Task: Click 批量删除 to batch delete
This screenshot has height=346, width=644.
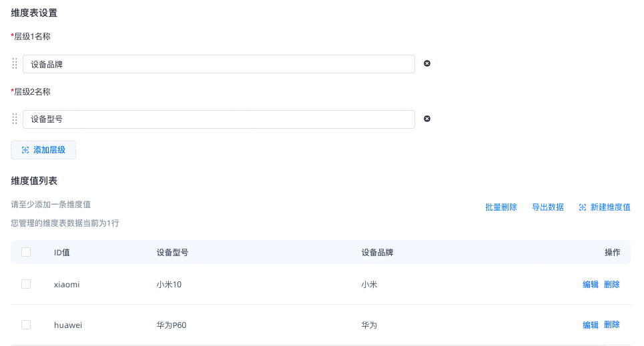Action: (501, 207)
